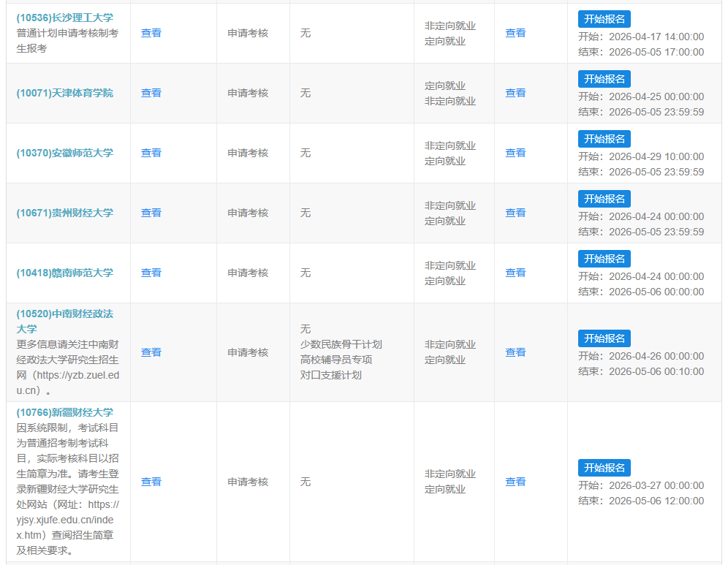This screenshot has width=728, height=565.
Task: Click 开始报名 button for 新疆财经大学
Action: pyautogui.click(x=604, y=468)
